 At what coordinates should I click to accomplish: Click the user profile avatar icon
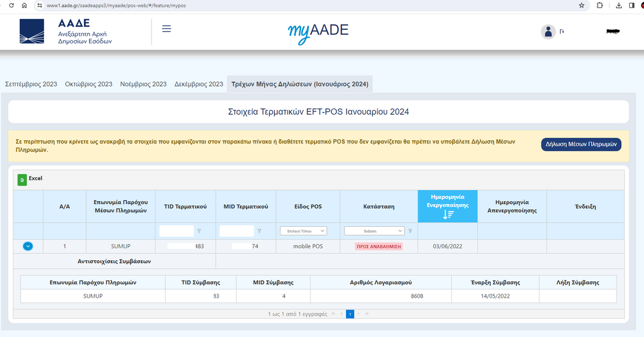click(548, 32)
